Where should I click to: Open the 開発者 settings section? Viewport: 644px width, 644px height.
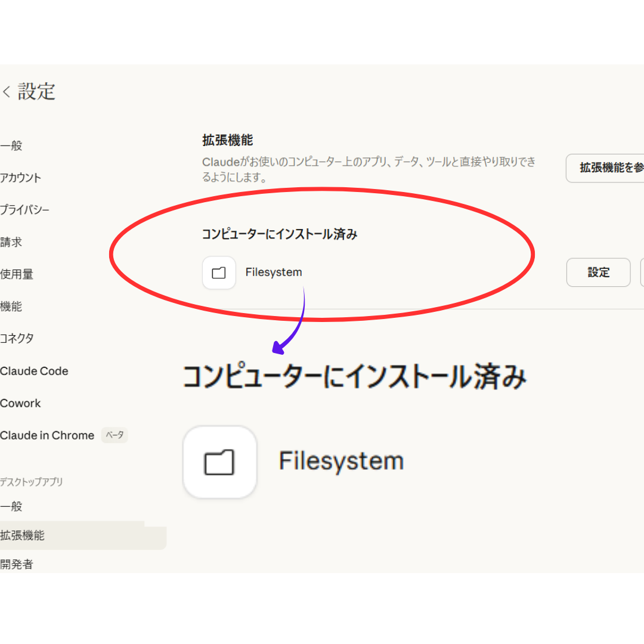17,564
